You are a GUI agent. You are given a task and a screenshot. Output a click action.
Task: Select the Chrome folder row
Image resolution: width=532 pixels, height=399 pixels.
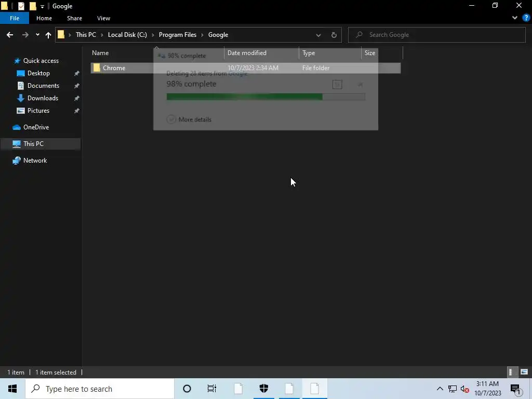(x=246, y=68)
